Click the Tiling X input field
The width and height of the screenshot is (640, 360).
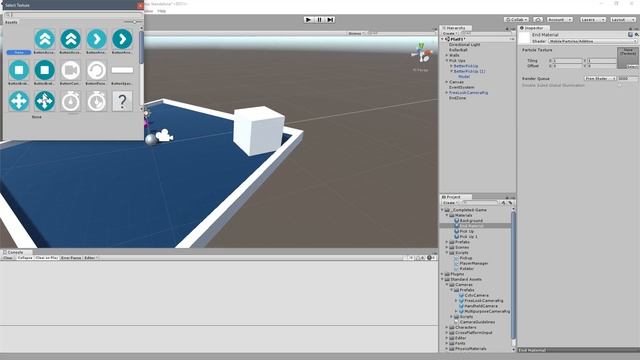pyautogui.click(x=567, y=61)
